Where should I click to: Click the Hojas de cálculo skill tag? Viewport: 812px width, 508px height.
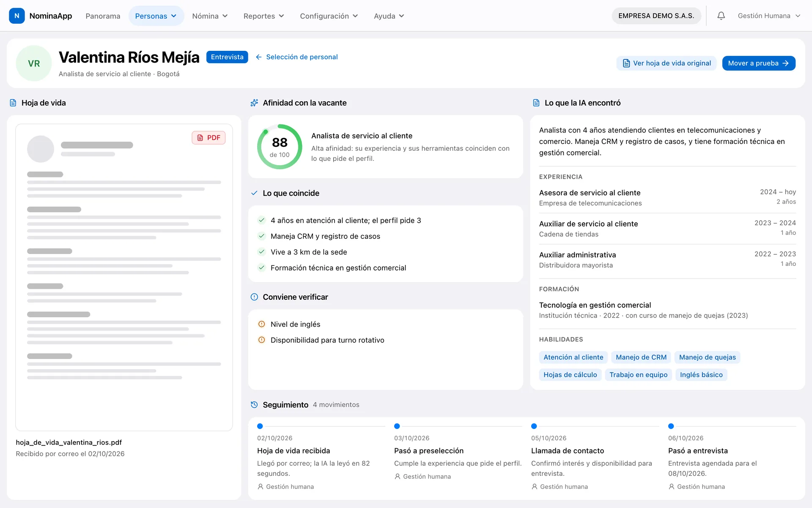tap(570, 375)
